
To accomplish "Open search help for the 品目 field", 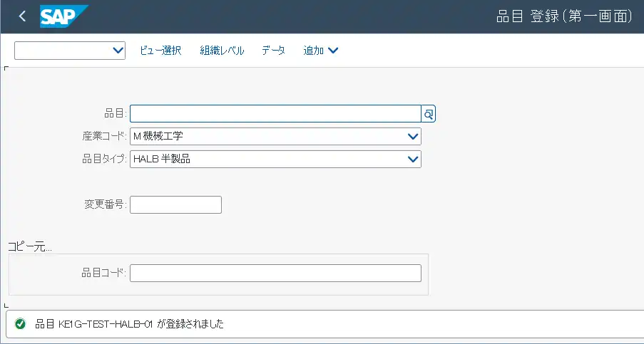I will (429, 114).
